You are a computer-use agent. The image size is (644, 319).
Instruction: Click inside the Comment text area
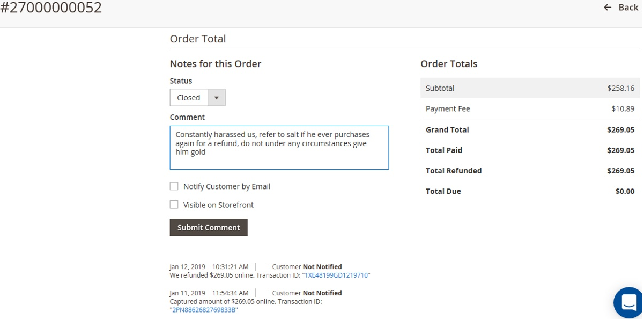point(279,148)
